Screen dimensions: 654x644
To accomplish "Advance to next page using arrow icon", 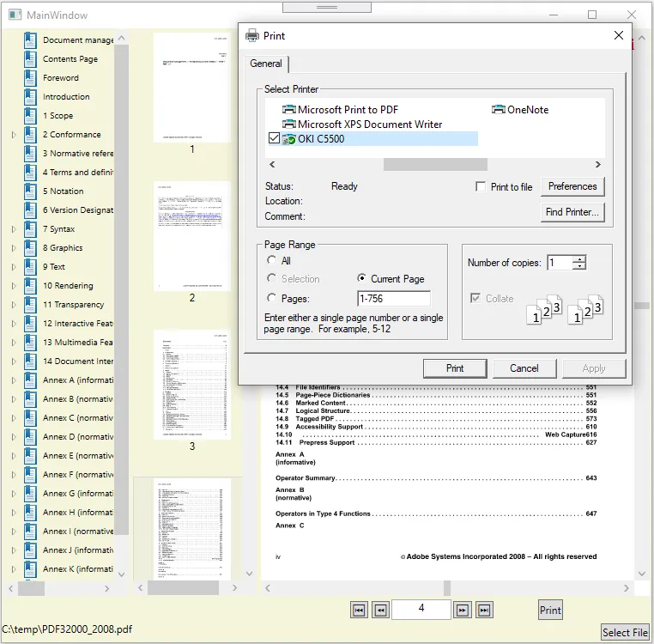I will 463,610.
